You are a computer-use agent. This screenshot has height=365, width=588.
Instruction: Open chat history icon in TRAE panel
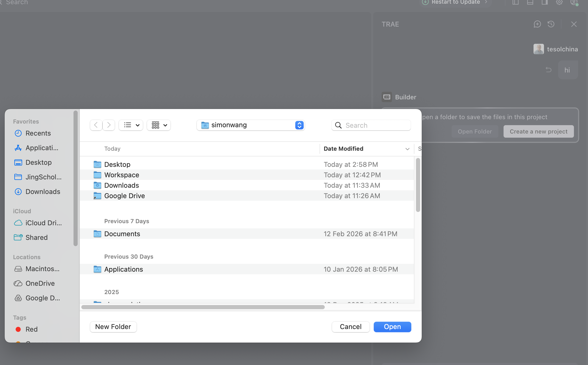pyautogui.click(x=551, y=24)
